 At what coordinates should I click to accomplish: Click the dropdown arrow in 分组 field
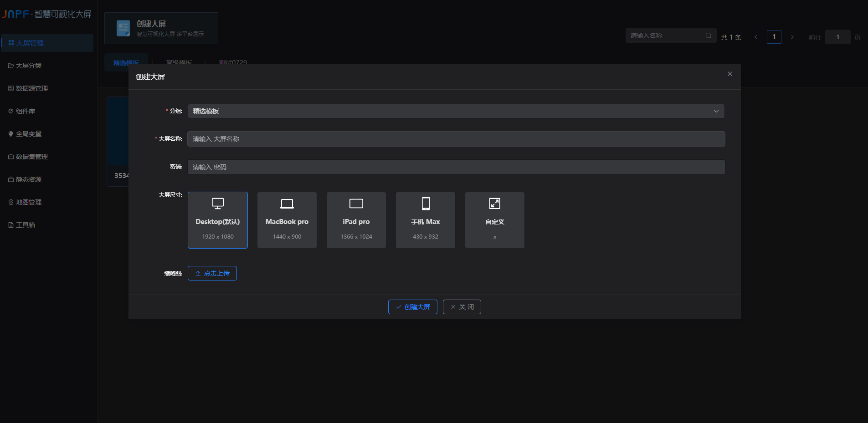pyautogui.click(x=716, y=111)
